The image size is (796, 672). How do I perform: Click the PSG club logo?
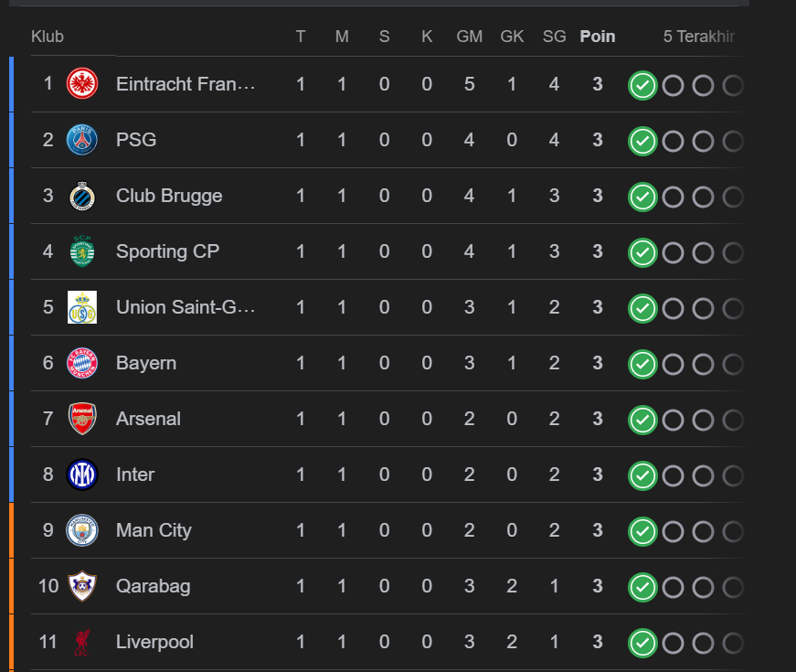(x=82, y=140)
